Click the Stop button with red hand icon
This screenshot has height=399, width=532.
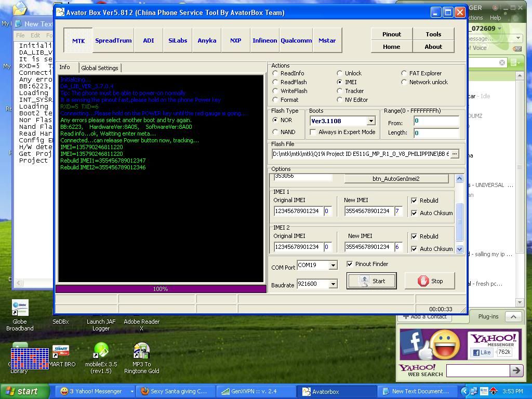[430, 281]
